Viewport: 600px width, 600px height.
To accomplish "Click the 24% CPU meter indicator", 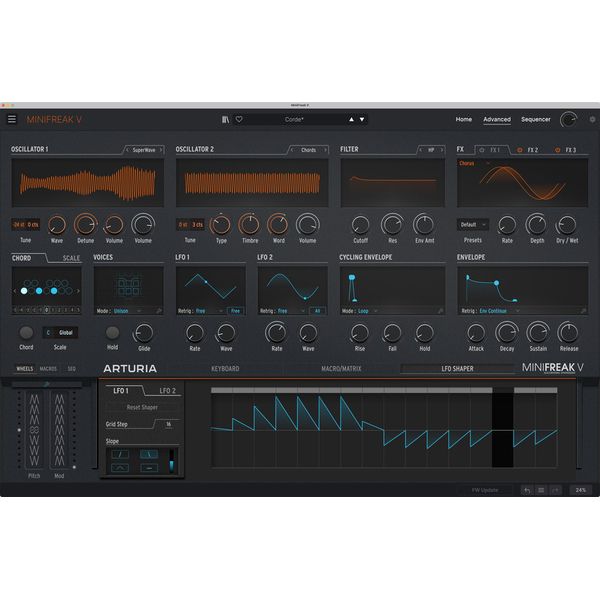I will tap(580, 490).
